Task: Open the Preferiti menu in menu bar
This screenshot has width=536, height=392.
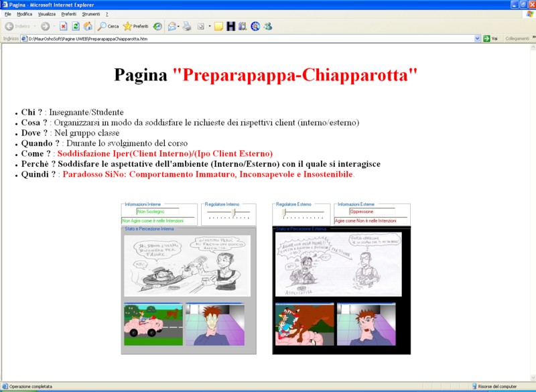Action: pos(69,14)
